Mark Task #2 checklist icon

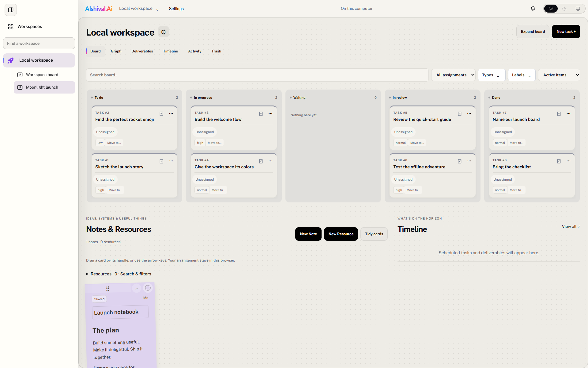tap(161, 114)
